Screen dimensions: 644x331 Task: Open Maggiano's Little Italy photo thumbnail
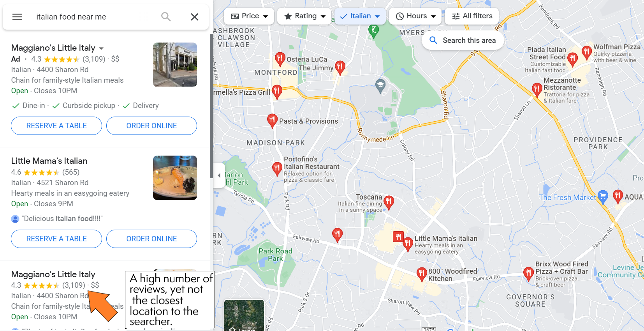175,65
